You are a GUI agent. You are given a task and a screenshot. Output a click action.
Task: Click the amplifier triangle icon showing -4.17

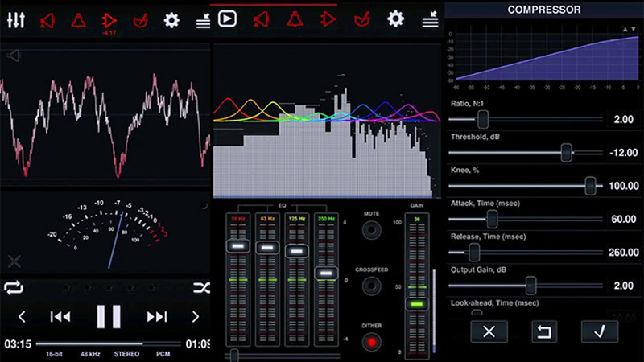pyautogui.click(x=109, y=20)
